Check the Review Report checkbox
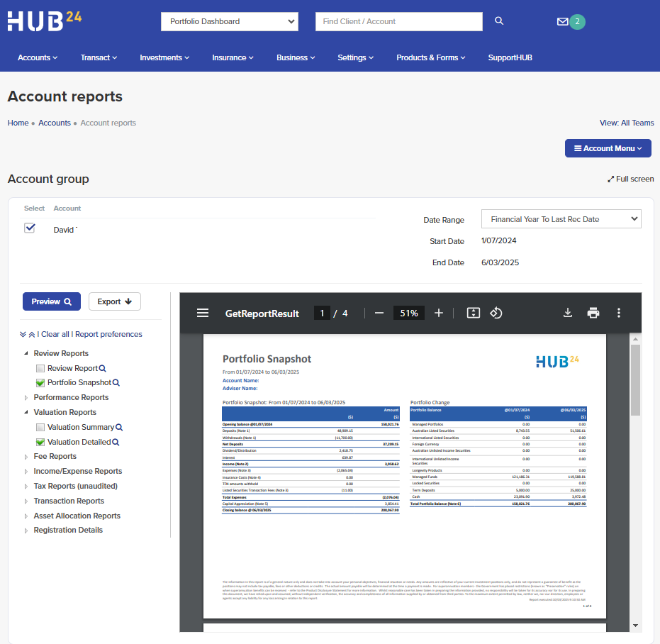Screen dimensions: 660x644 (40, 369)
